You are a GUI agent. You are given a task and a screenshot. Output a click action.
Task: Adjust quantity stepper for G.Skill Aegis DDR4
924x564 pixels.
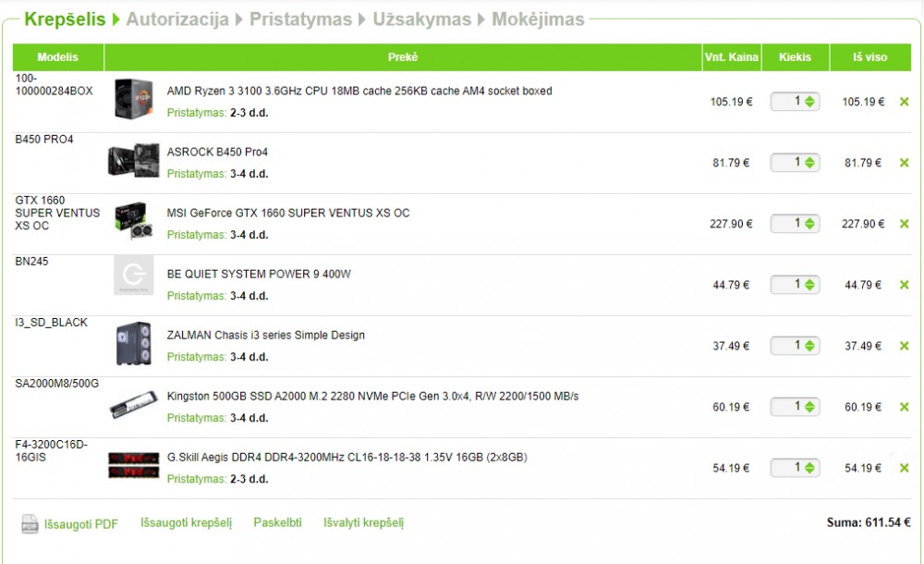pos(809,468)
